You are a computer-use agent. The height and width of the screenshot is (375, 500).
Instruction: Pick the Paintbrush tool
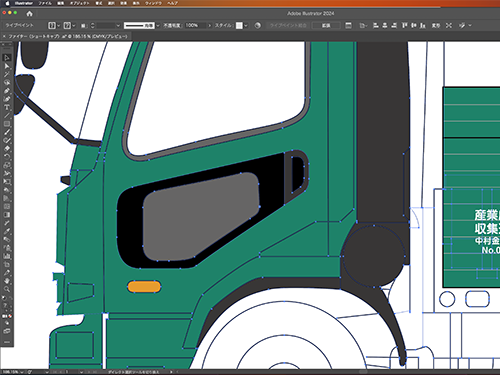click(7, 132)
